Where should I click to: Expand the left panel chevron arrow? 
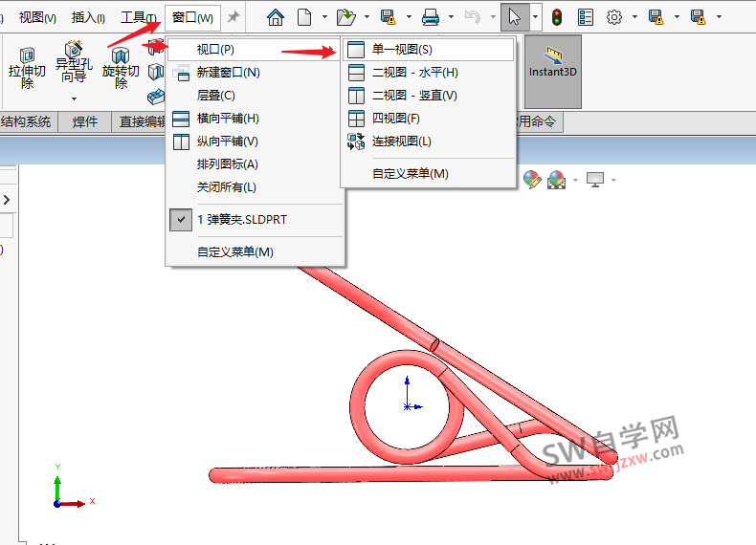tap(7, 200)
